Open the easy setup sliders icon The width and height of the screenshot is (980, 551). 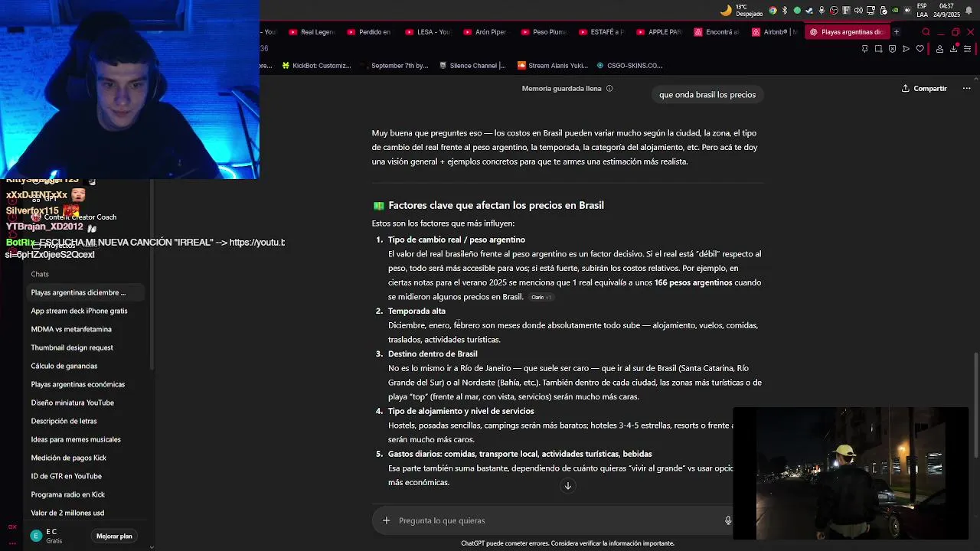[x=967, y=49]
